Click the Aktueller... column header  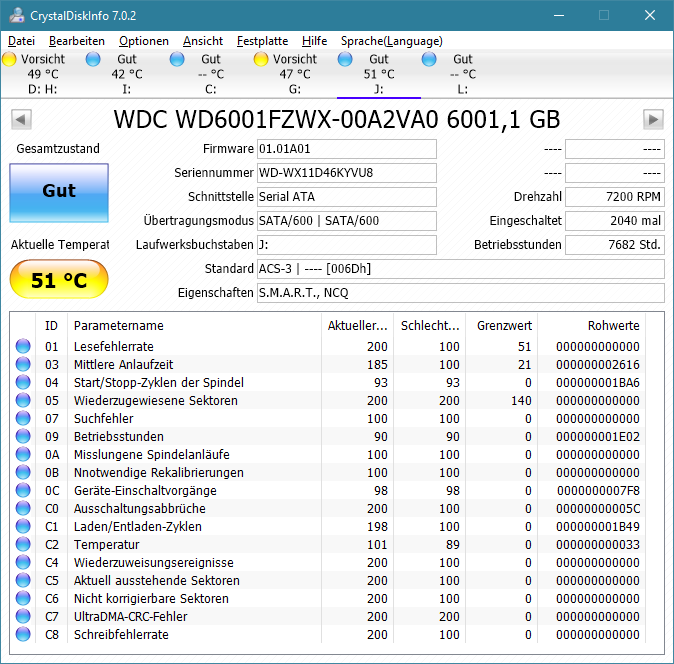pos(358,325)
